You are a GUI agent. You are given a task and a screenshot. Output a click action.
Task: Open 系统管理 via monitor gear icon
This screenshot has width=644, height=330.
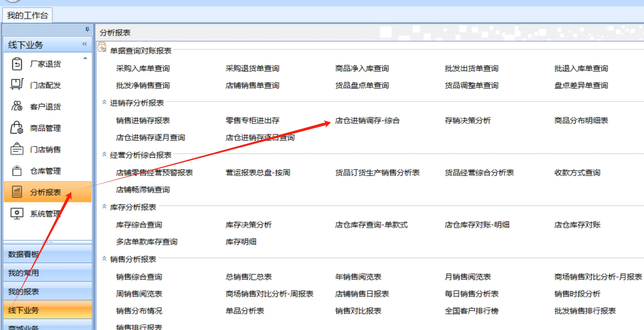pyautogui.click(x=17, y=213)
